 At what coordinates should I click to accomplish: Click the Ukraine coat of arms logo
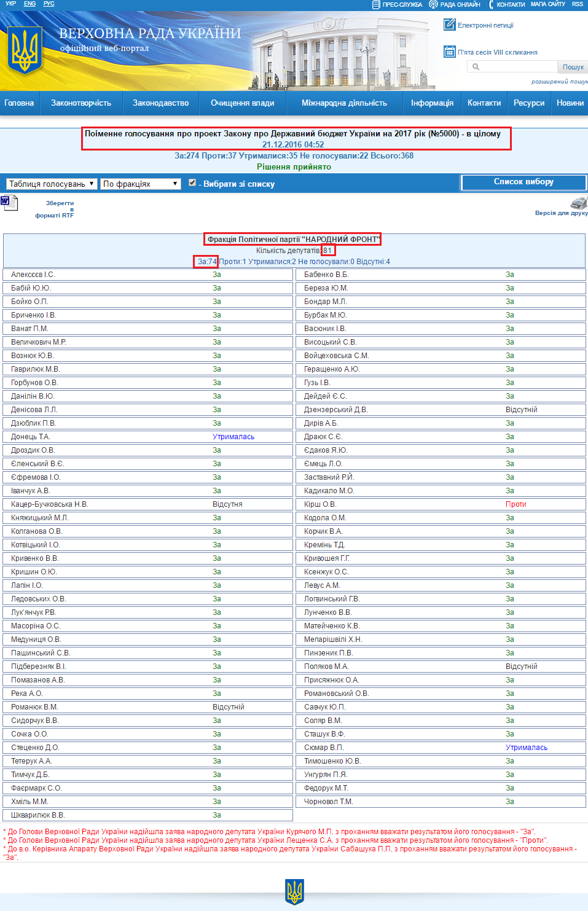tap(25, 50)
